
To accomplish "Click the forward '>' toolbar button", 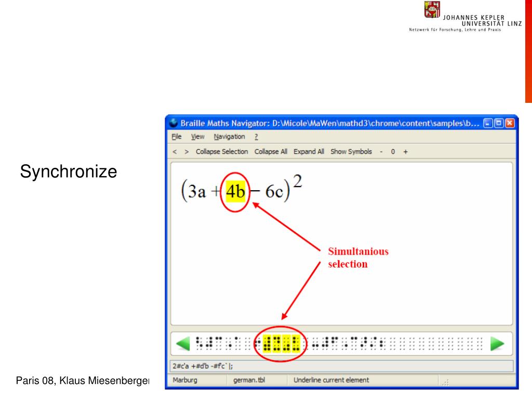I will pyautogui.click(x=187, y=152).
